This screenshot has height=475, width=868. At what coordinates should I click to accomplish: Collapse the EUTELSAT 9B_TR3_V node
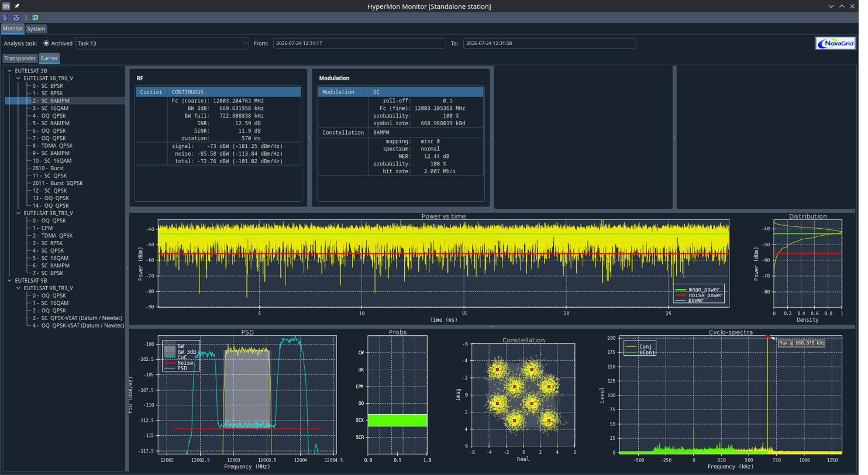point(18,288)
